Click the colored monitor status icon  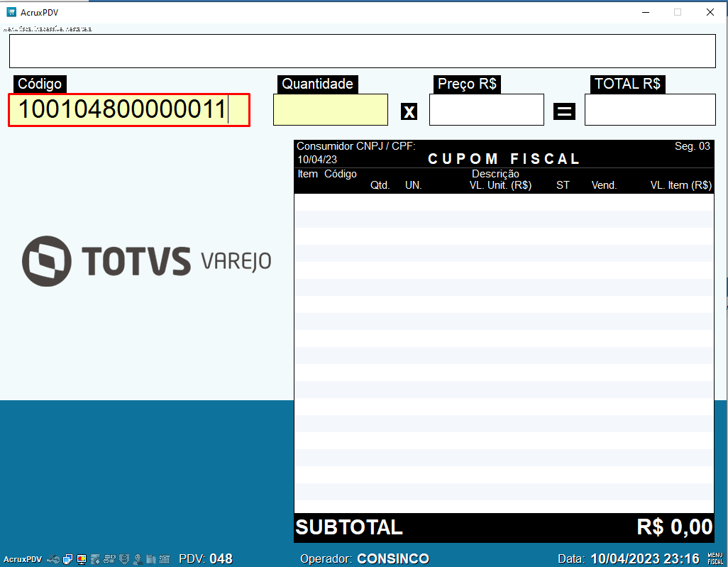click(x=82, y=559)
